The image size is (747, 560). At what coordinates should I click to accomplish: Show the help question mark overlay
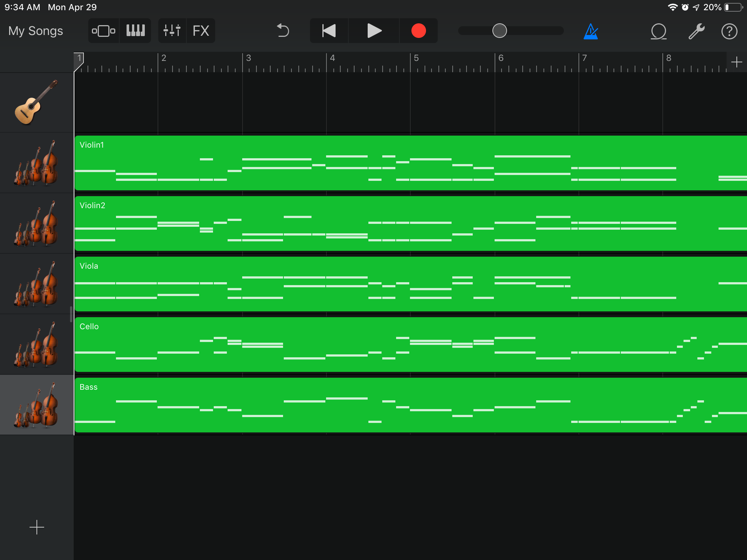(x=729, y=31)
